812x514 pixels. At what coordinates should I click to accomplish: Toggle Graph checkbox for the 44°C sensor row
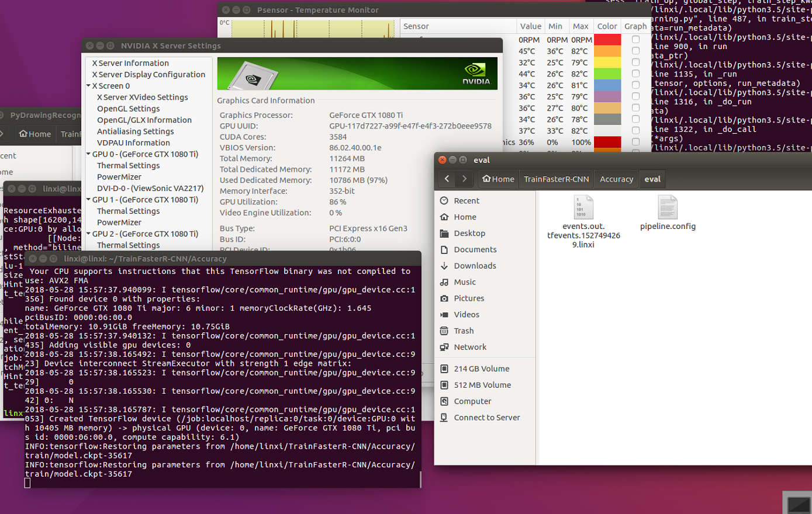[x=635, y=74]
